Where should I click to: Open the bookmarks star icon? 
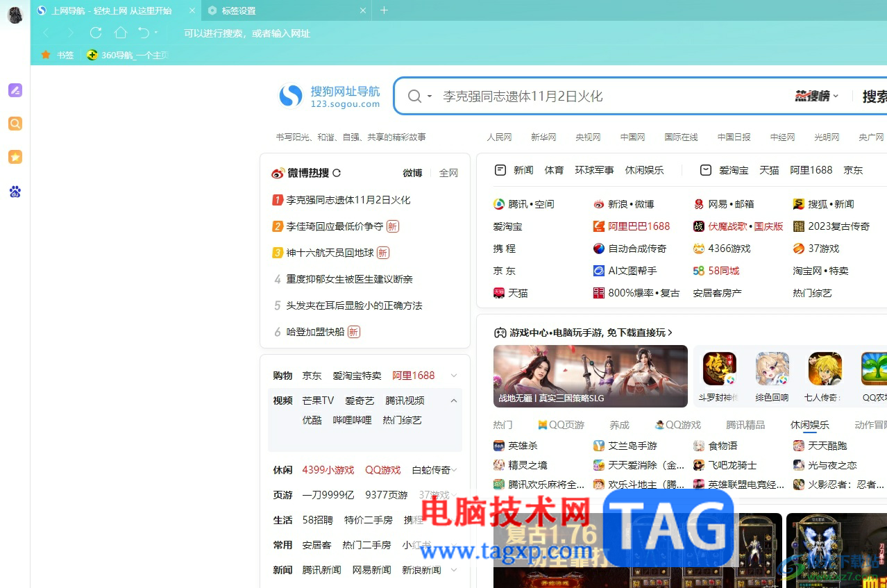(46, 55)
